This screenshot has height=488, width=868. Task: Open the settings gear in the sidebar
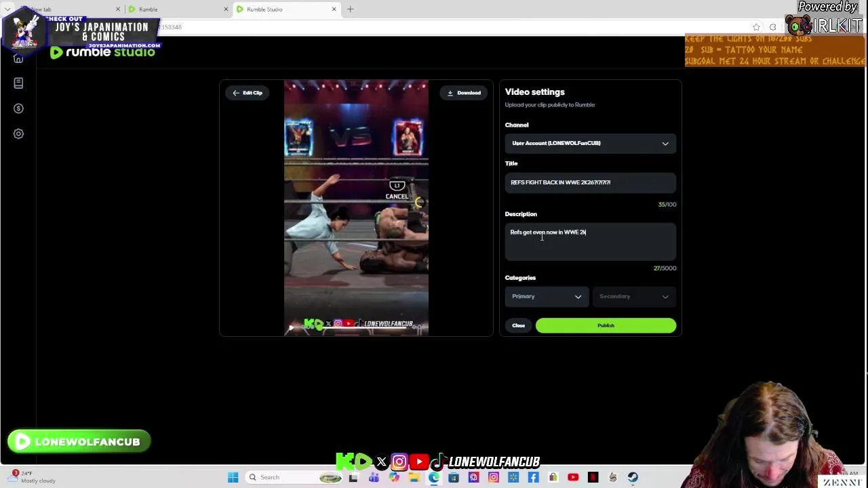18,134
